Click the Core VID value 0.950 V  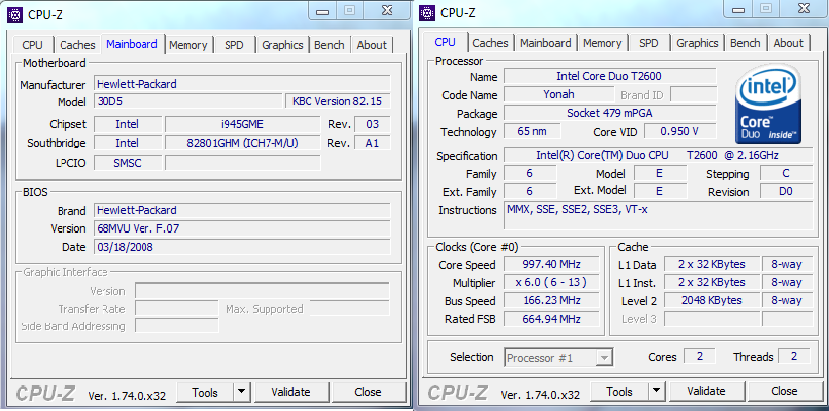click(680, 131)
